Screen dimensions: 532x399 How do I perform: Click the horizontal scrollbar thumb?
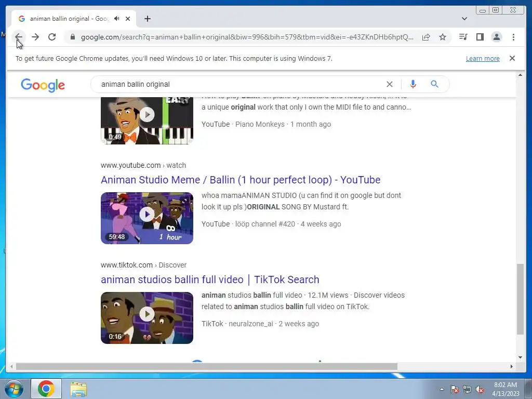click(207, 366)
